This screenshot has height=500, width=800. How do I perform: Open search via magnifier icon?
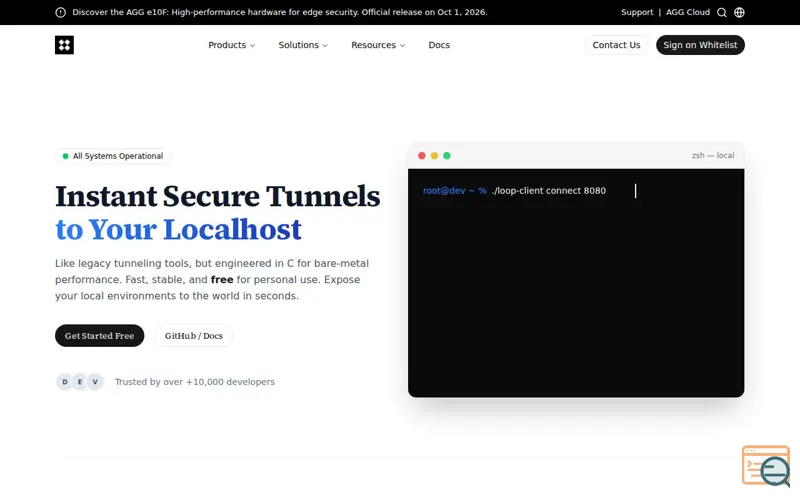click(x=721, y=12)
